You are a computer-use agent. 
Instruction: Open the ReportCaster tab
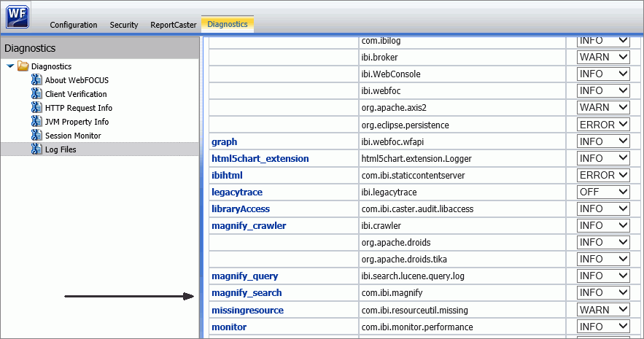coord(174,25)
